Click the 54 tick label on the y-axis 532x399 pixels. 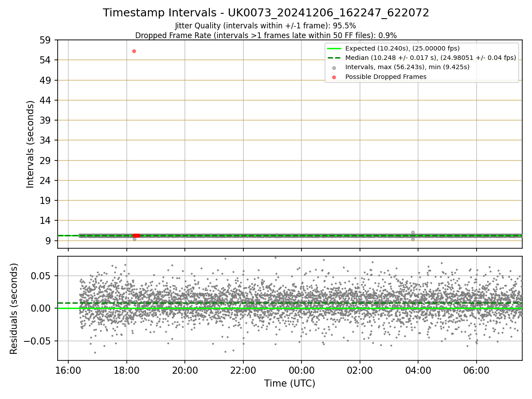pyautogui.click(x=46, y=60)
